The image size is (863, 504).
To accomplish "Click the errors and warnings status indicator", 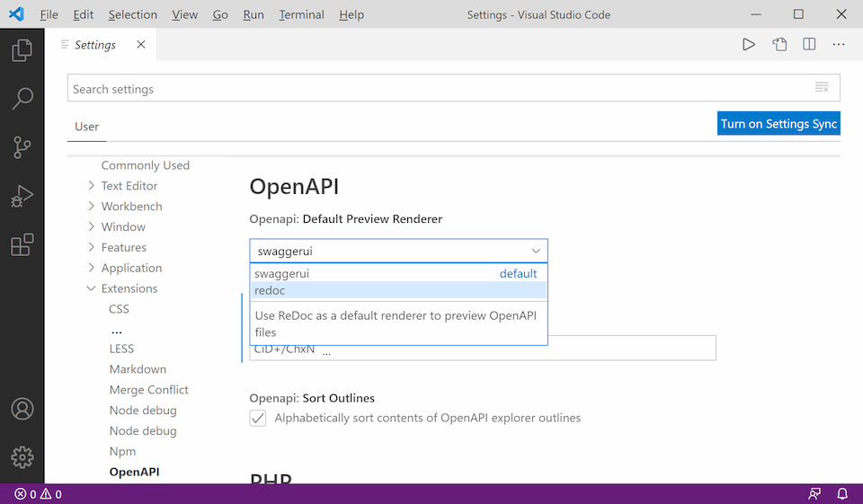I will point(38,493).
